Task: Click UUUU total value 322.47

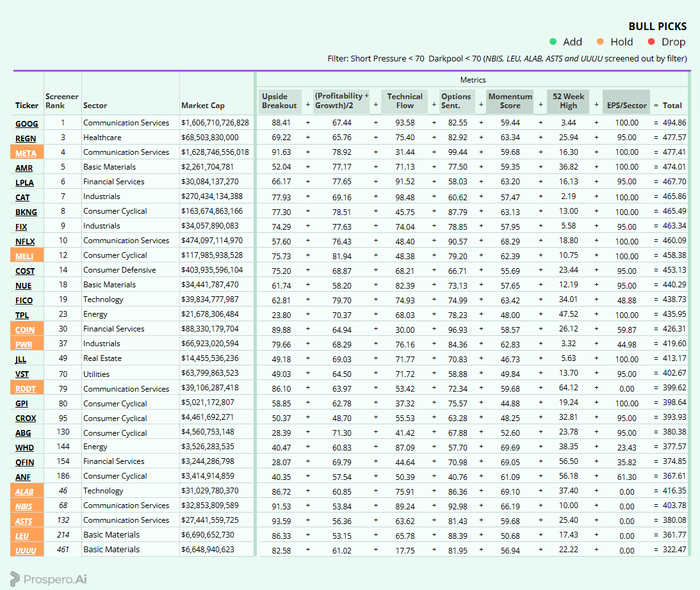Action: (x=674, y=550)
